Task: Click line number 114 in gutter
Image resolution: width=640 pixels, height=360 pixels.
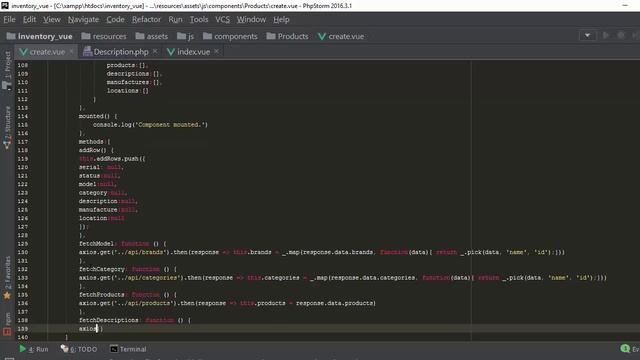Action: [x=23, y=116]
